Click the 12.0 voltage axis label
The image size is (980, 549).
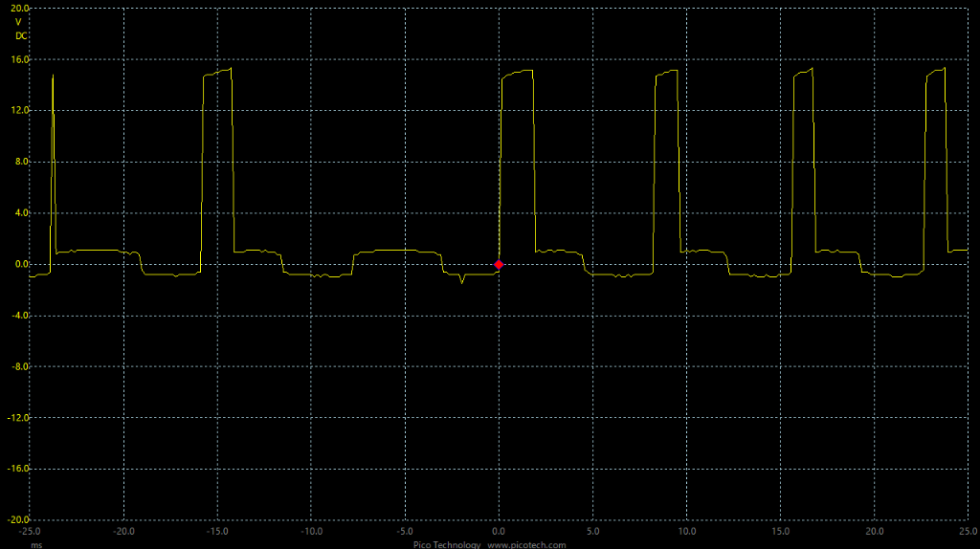point(19,111)
